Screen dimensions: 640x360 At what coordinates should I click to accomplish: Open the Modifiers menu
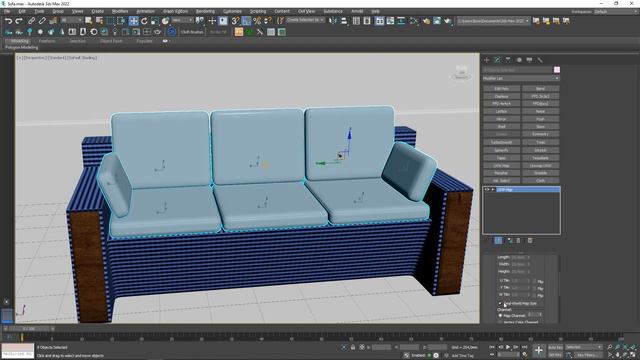click(x=120, y=11)
